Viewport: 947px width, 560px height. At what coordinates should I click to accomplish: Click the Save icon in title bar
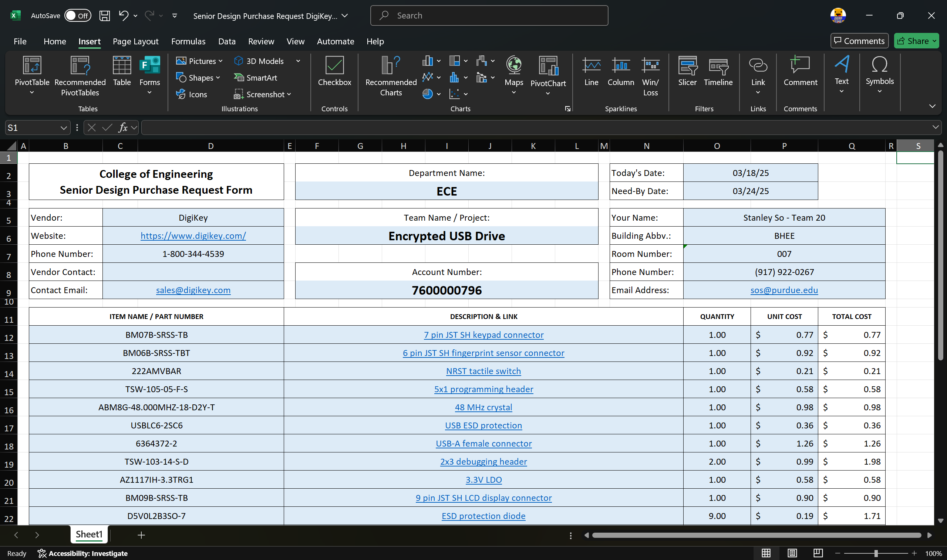point(104,16)
